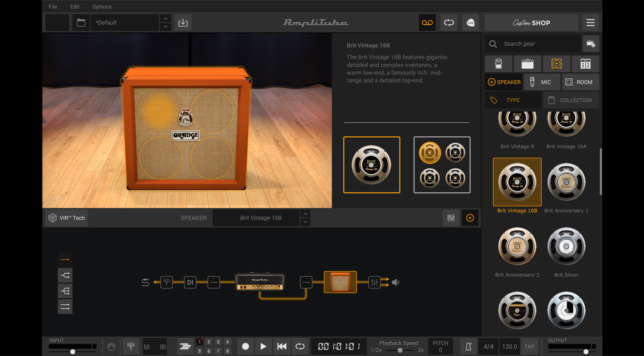The image size is (644, 356).
Task: Open the cab mixer sliders icon
Action: pyautogui.click(x=451, y=218)
